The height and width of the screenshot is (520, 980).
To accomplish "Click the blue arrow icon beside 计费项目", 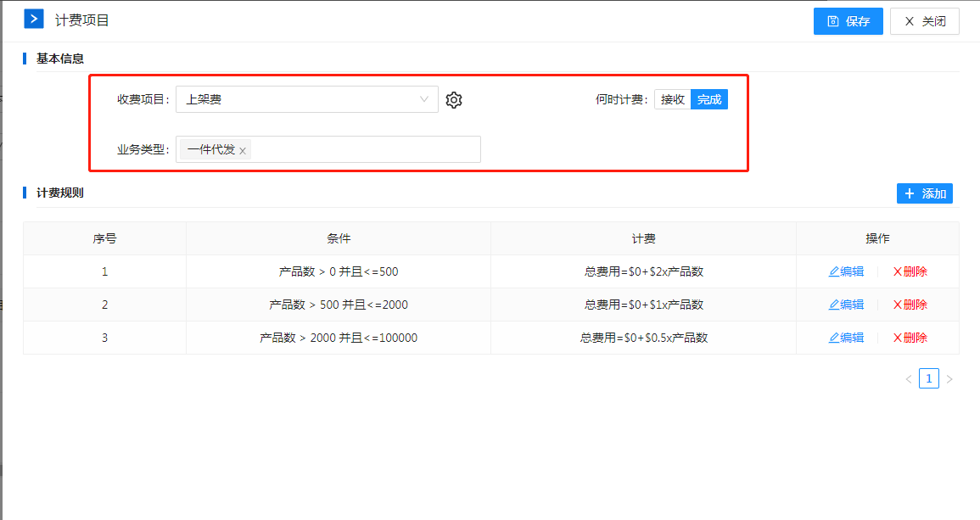I will [x=33, y=19].
